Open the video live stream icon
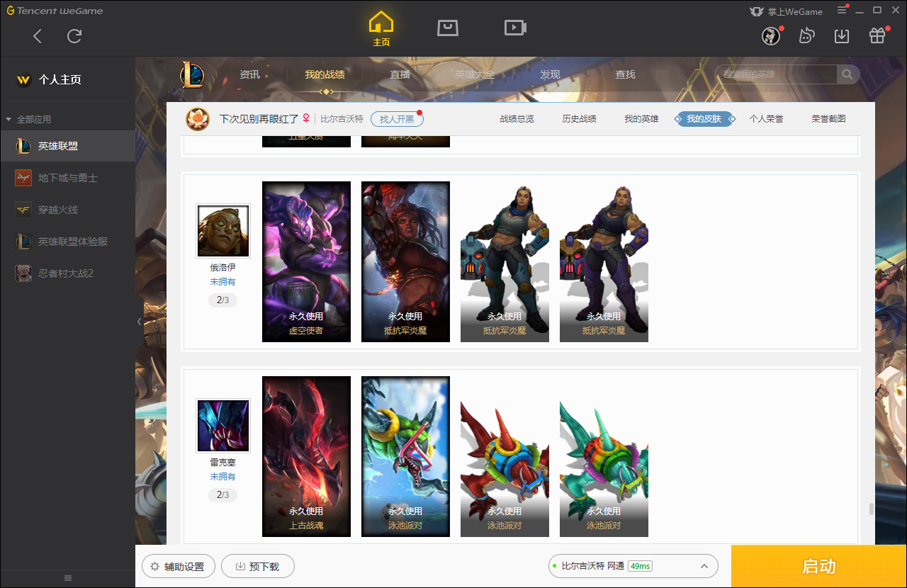This screenshot has height=588, width=907. 515,28
